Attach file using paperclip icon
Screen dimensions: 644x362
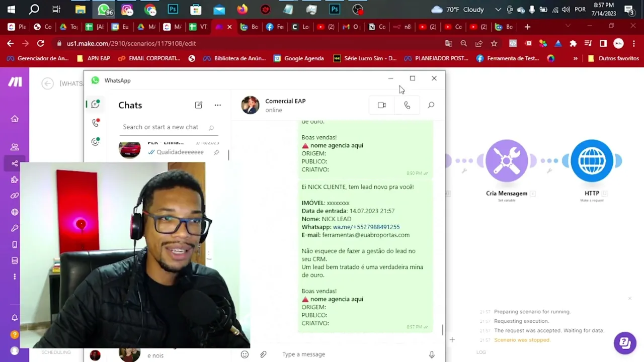(x=263, y=354)
